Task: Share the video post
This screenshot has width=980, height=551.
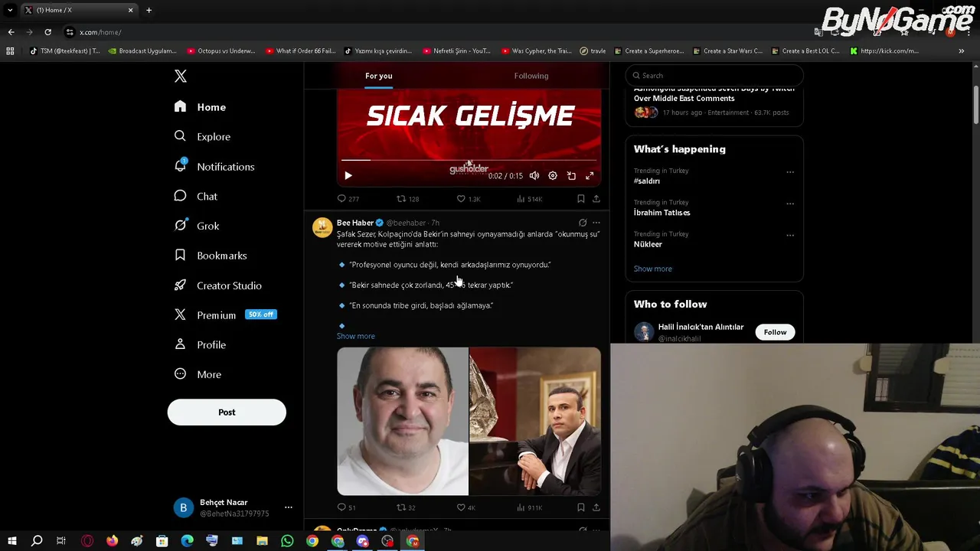Action: 596,199
